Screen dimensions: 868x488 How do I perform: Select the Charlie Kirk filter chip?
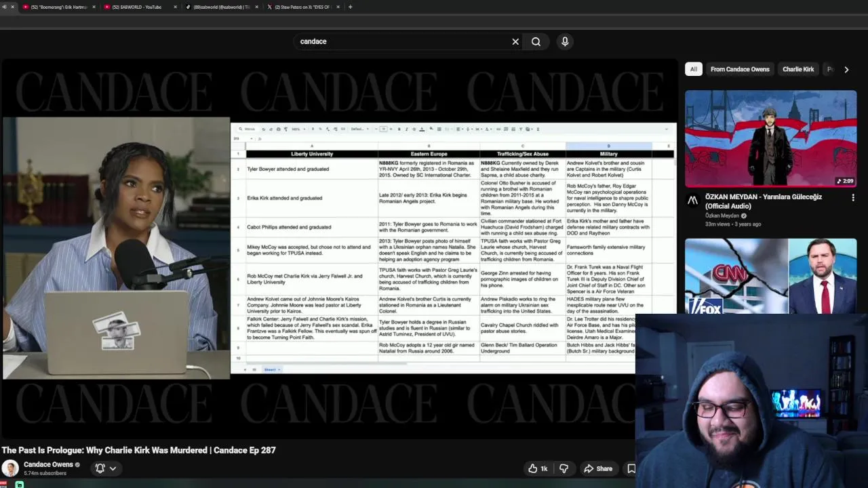click(x=798, y=69)
